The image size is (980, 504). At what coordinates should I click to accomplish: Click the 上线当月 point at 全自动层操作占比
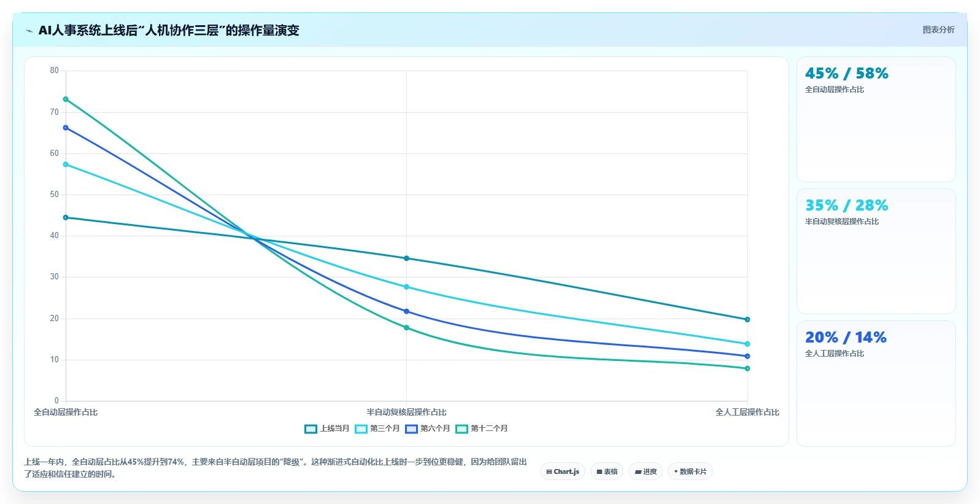[66, 218]
